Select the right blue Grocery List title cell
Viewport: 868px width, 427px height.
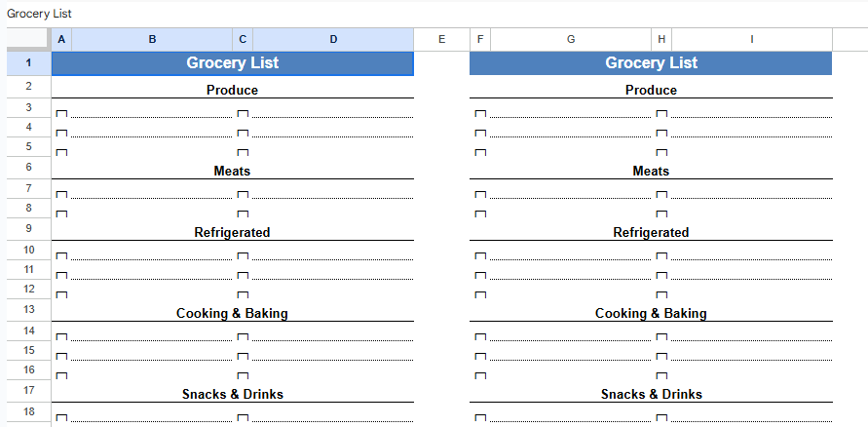[651, 63]
